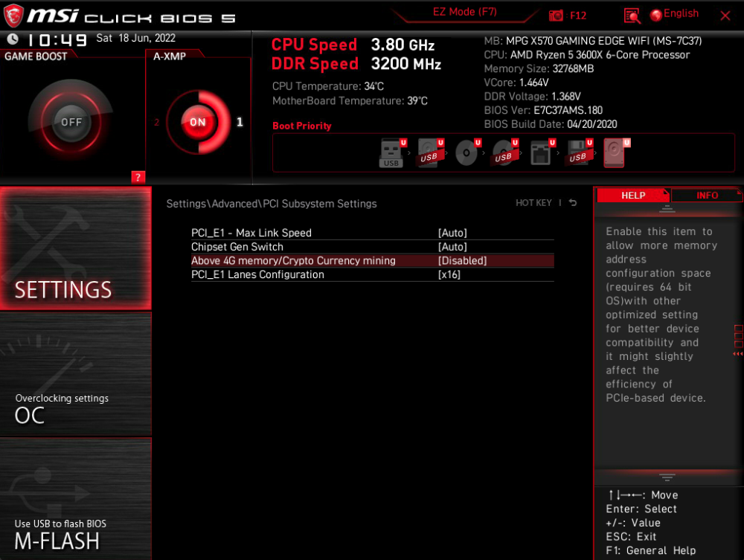Click the DDR Speed 3200 MHz readout
The image size is (744, 560).
[x=356, y=63]
